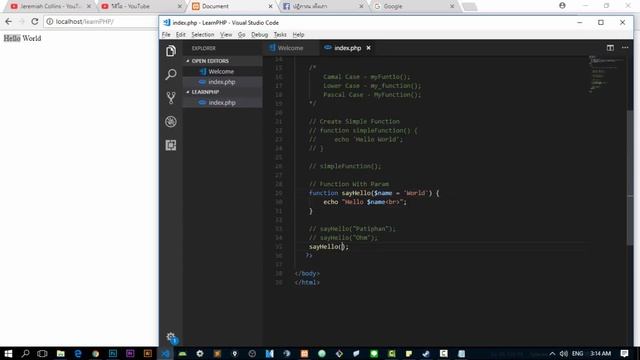Show hidden system tray icons
This screenshot has height=360, width=640.
552,353
